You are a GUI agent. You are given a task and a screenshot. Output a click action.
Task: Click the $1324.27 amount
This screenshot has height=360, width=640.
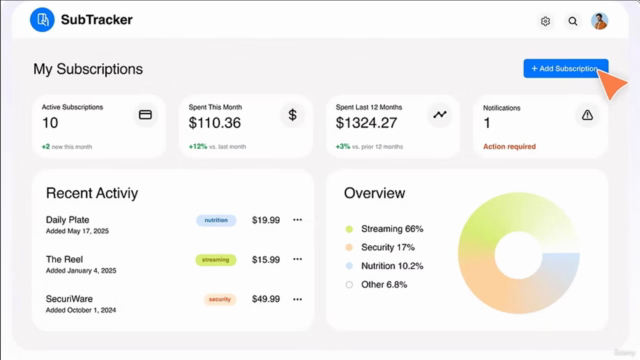click(366, 123)
